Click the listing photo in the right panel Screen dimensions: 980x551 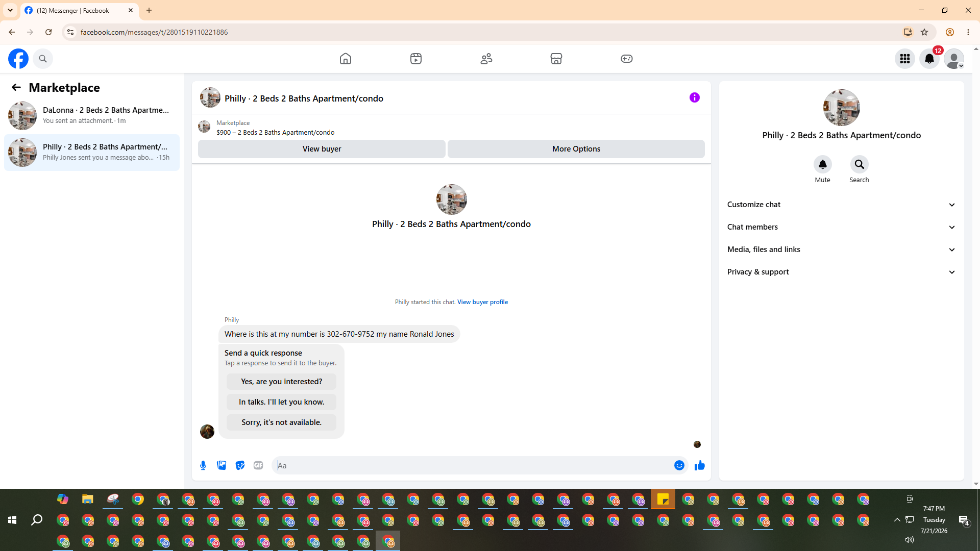pos(841,108)
